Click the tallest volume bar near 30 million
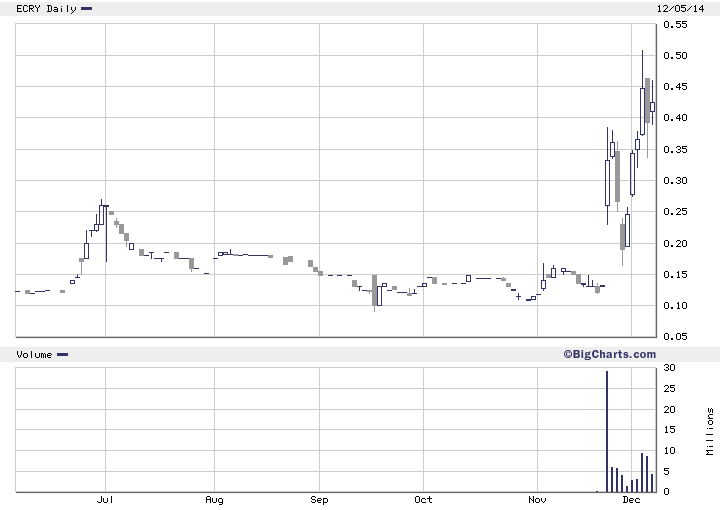The image size is (720, 510). (x=607, y=432)
